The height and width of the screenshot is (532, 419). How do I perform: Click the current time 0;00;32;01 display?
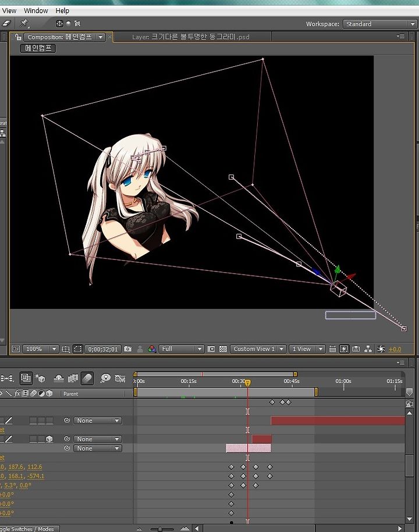click(103, 349)
